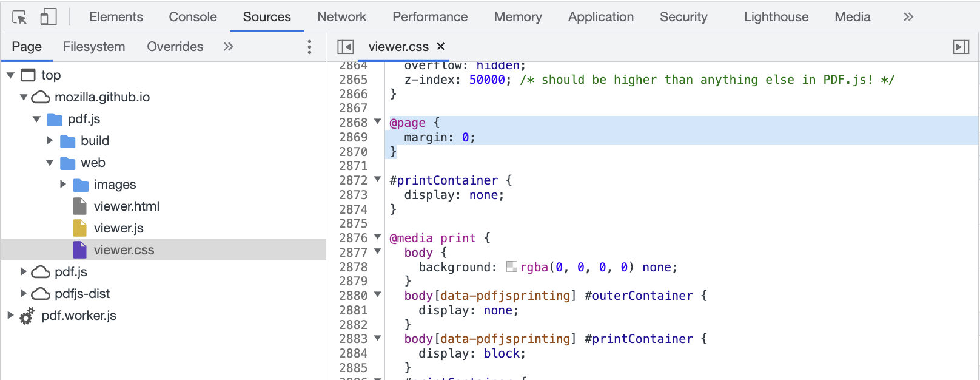The width and height of the screenshot is (980, 380).
Task: Open viewer.html in the file tree
Action: pos(127,206)
